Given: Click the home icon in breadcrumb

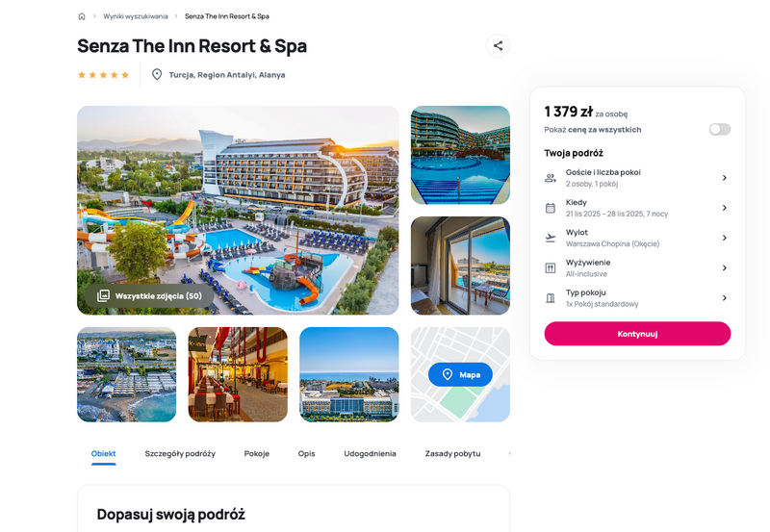Looking at the screenshot, I should click(82, 16).
